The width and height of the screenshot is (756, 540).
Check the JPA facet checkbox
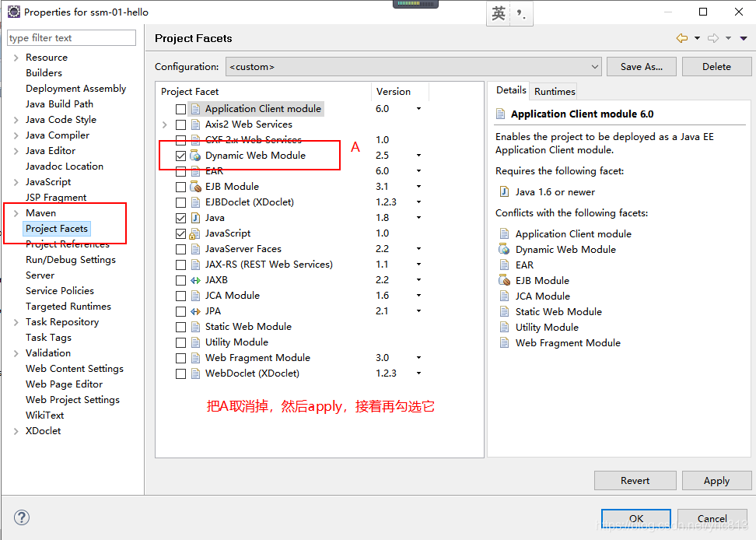click(x=181, y=311)
